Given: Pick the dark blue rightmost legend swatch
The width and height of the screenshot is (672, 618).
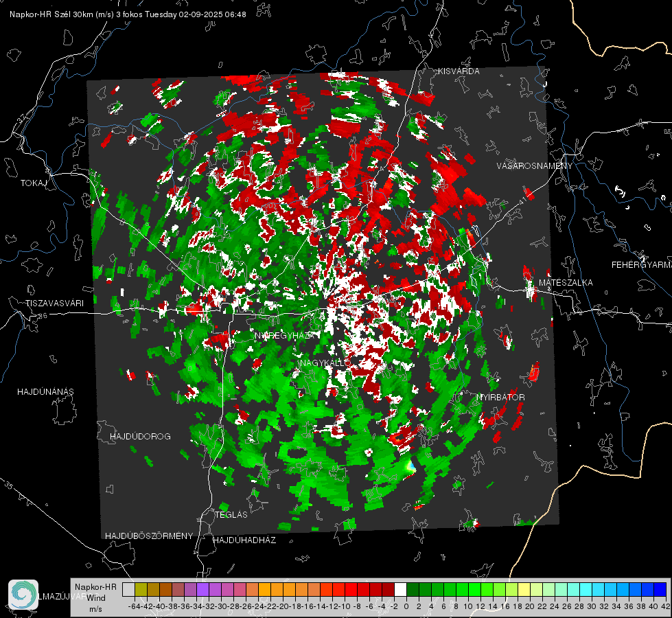Looking at the screenshot, I should pyautogui.click(x=660, y=589).
